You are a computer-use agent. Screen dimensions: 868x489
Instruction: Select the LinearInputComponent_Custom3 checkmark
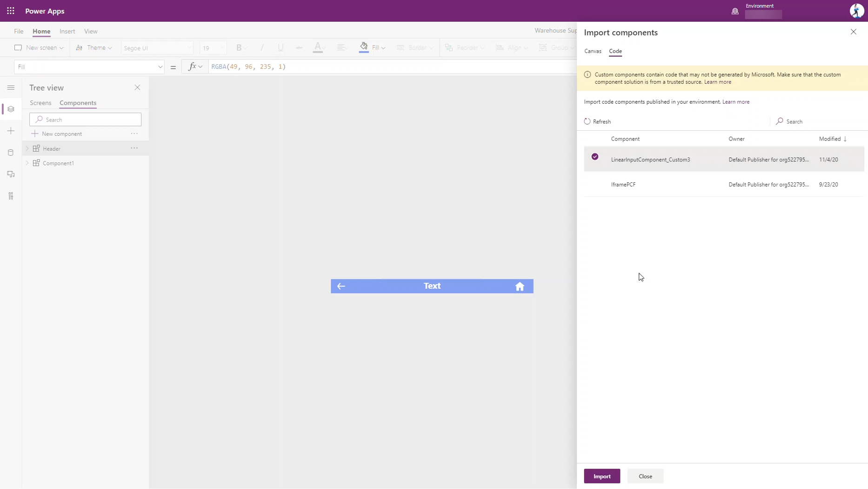click(x=595, y=157)
